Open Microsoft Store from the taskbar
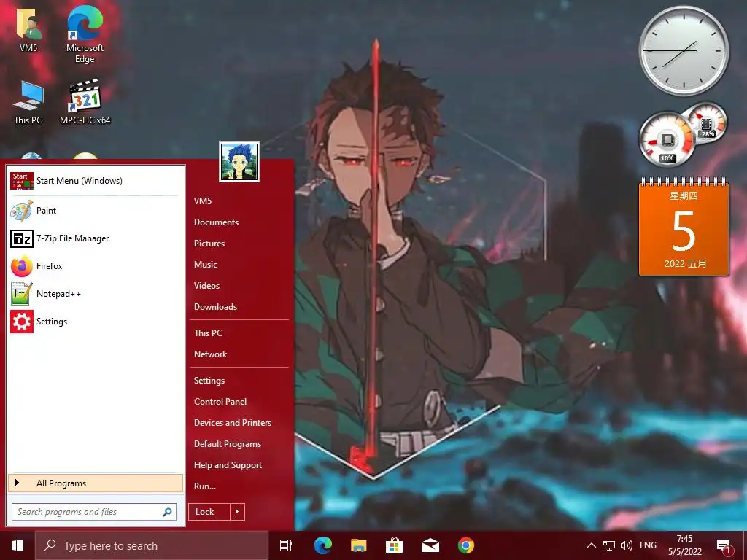The image size is (747, 560). pyautogui.click(x=394, y=545)
